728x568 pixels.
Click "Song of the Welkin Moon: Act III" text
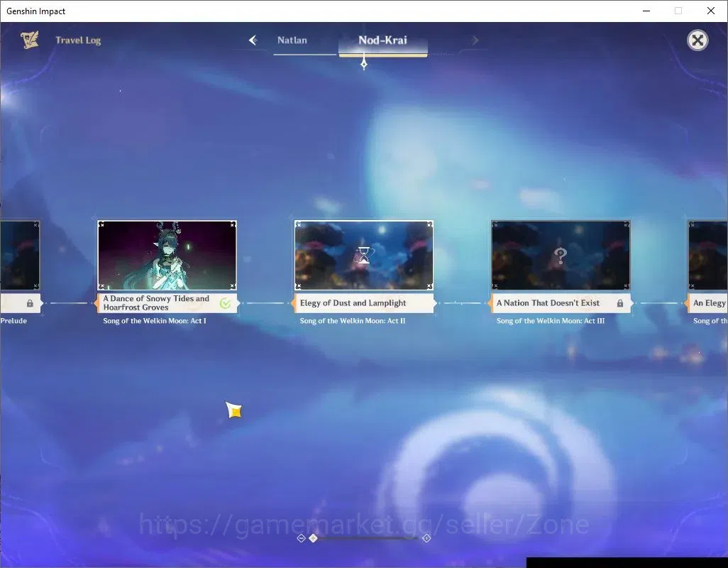[x=550, y=321]
